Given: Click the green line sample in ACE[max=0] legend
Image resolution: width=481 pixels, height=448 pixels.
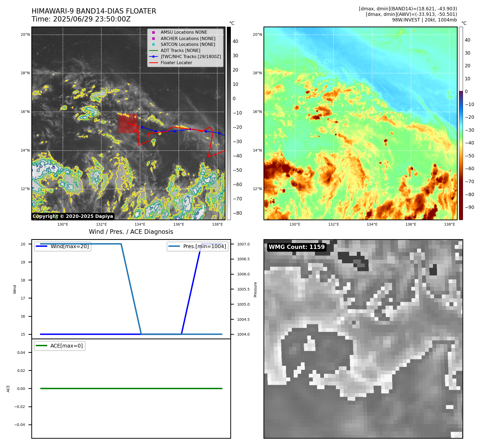Looking at the screenshot, I should point(42,346).
